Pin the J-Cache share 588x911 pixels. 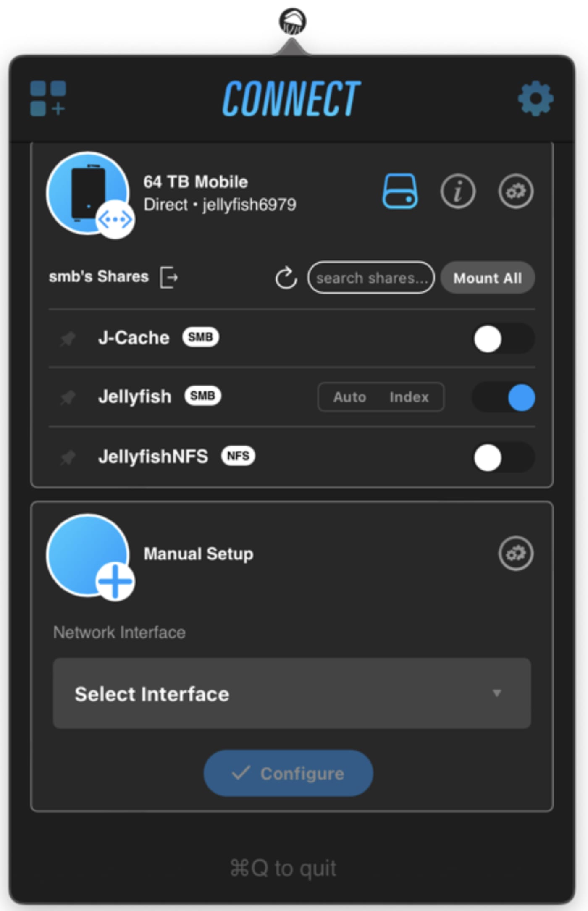(x=68, y=338)
